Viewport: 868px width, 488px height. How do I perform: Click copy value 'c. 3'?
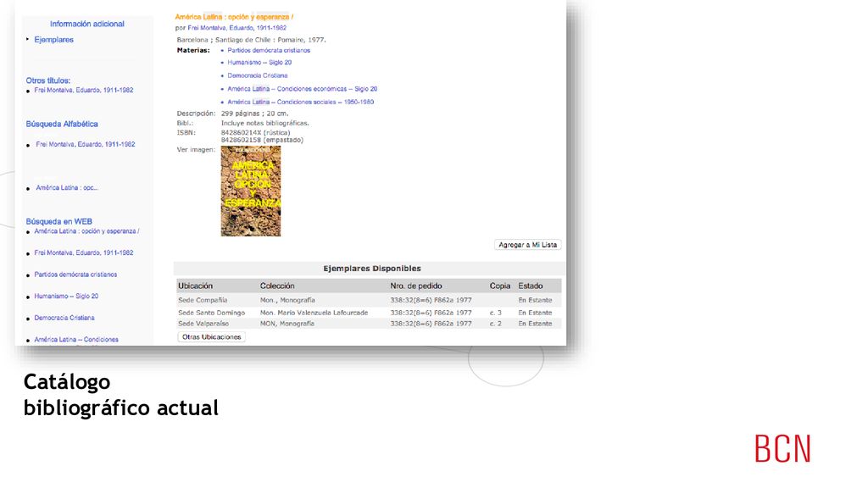495,313
